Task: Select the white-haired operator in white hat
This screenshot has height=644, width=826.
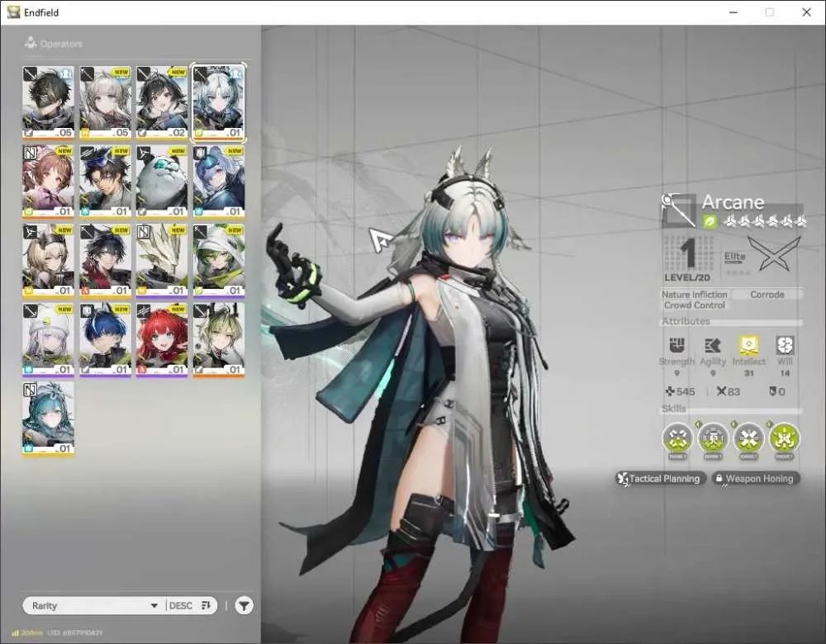Action: (x=48, y=339)
